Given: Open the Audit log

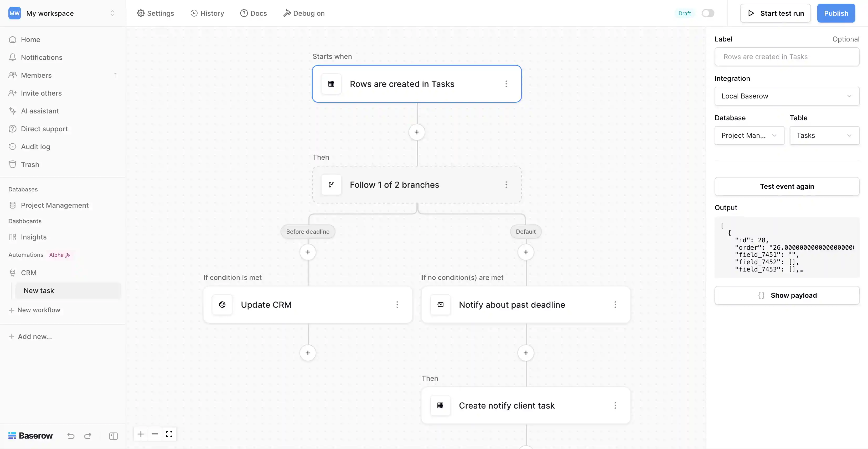Looking at the screenshot, I should 35,147.
